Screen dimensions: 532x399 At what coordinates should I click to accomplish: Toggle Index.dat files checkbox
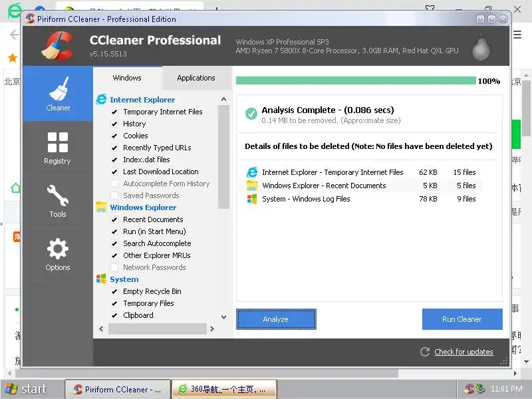pos(114,160)
